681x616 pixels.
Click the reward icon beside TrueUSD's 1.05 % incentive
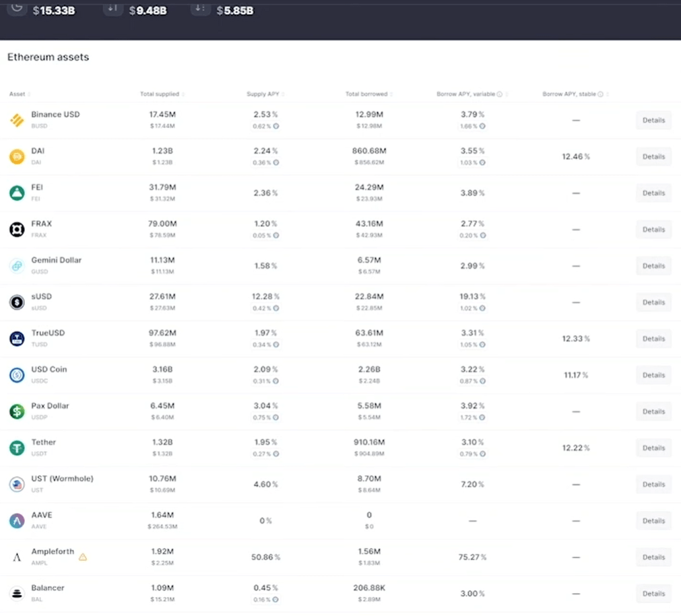(482, 345)
